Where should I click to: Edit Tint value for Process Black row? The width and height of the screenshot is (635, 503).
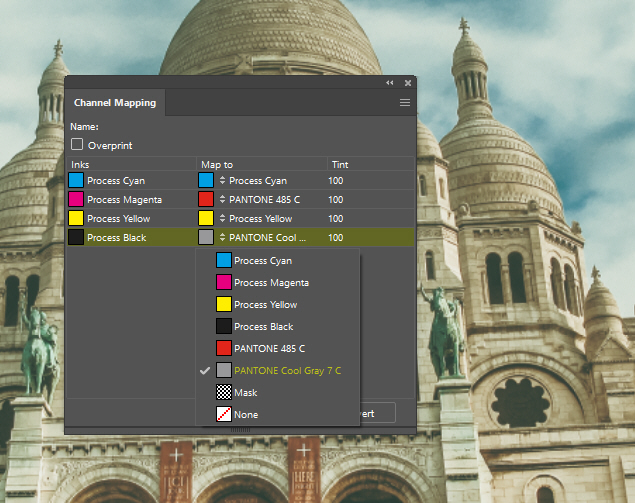[336, 237]
